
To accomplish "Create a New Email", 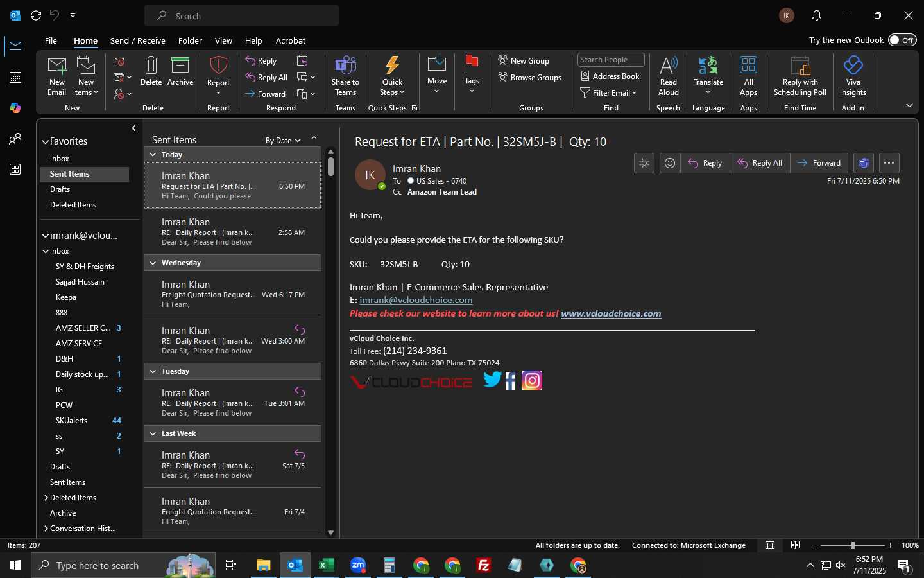I will click(x=56, y=76).
